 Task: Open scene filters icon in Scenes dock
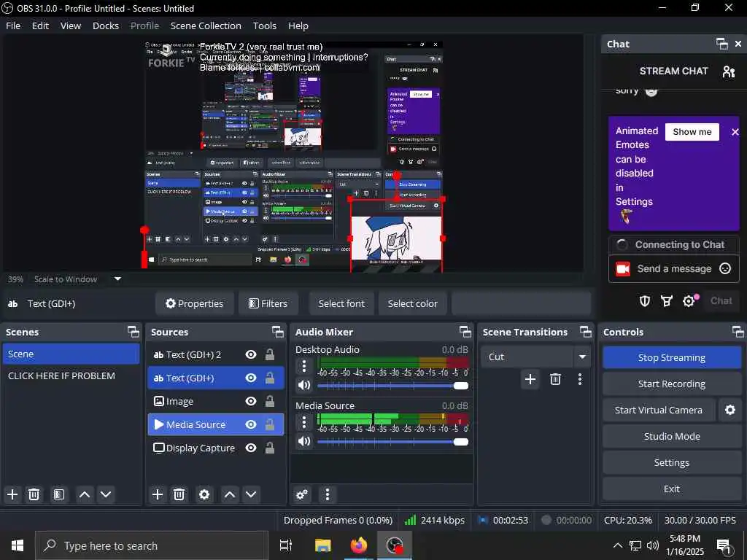click(58, 494)
